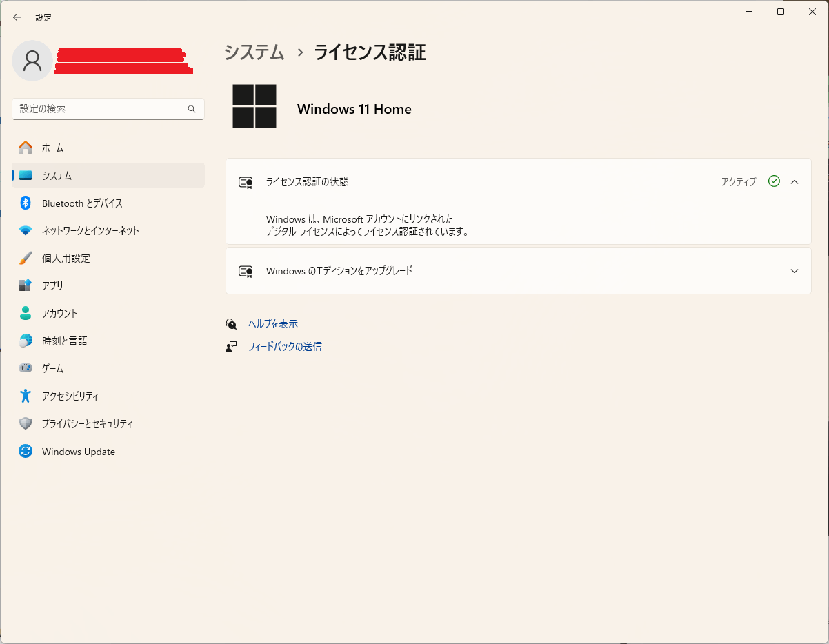Image resolution: width=829 pixels, height=644 pixels.
Task: Click the 設定の検索 search field
Action: click(x=108, y=109)
